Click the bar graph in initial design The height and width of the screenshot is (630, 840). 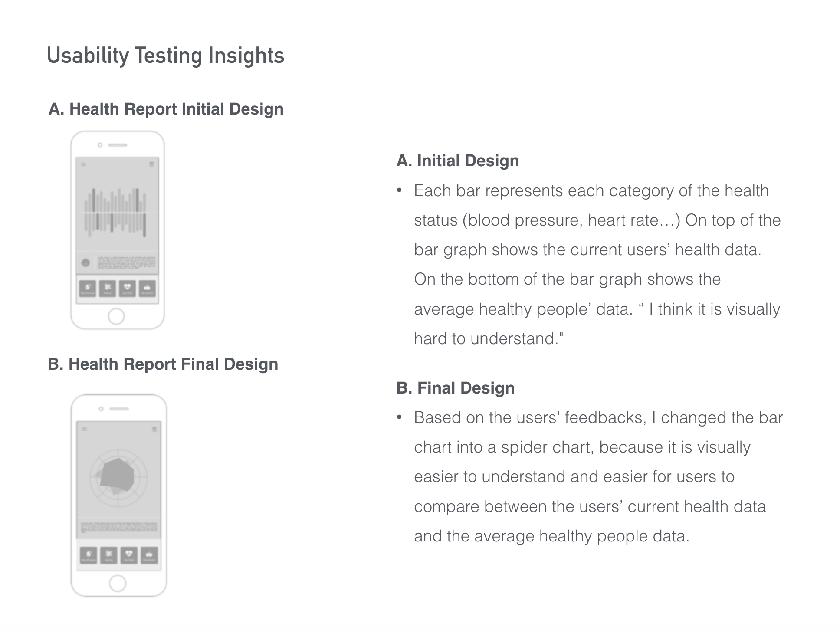pos(115,213)
